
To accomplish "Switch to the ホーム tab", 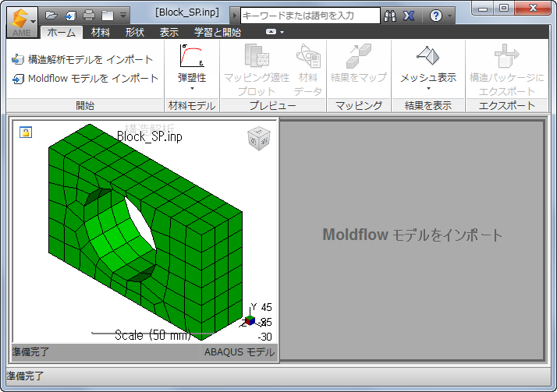I will (62, 33).
